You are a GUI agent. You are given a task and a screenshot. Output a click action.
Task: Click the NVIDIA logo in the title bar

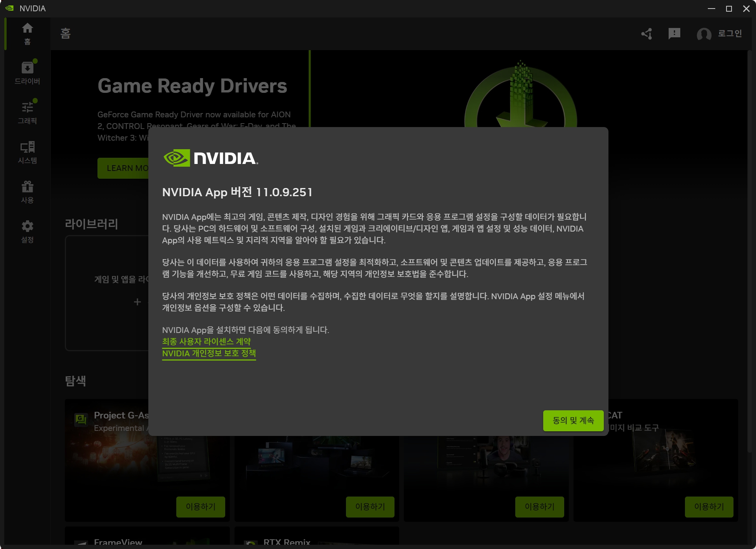click(9, 8)
